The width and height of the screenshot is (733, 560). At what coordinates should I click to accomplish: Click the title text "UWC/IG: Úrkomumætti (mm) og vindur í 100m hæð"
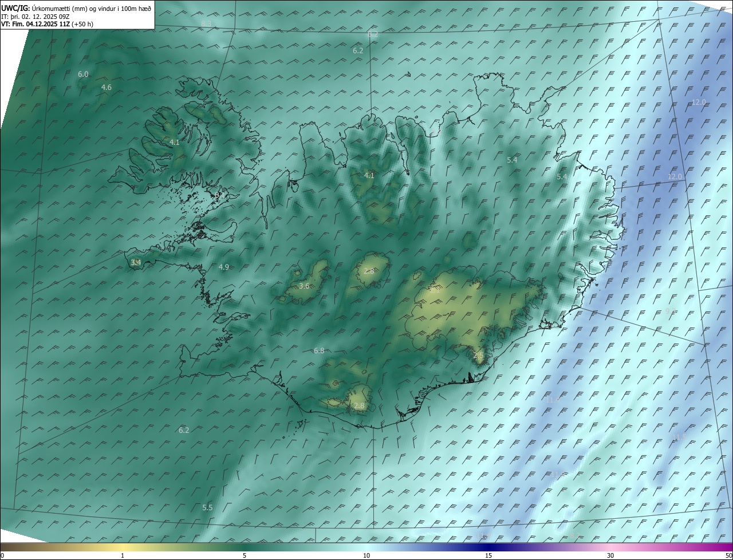click(x=76, y=7)
